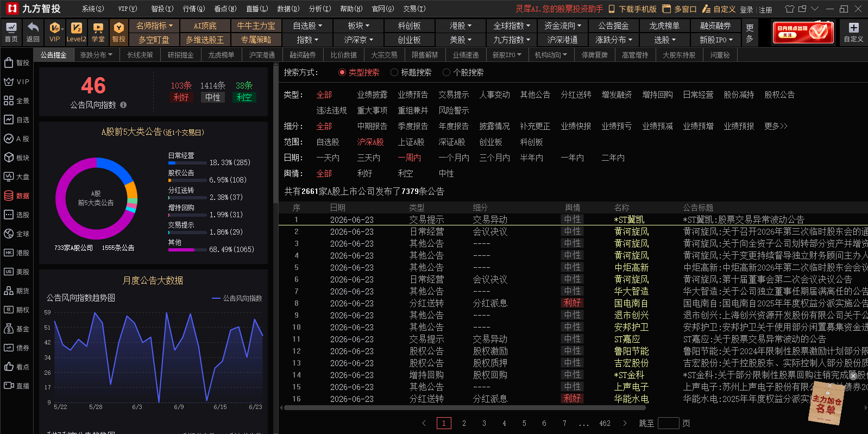Filter sentiment by 利空

[406, 173]
